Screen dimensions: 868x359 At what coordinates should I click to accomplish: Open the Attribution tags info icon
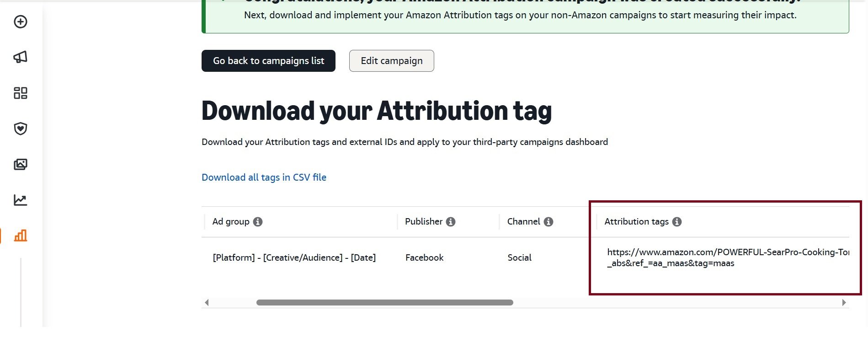(677, 221)
